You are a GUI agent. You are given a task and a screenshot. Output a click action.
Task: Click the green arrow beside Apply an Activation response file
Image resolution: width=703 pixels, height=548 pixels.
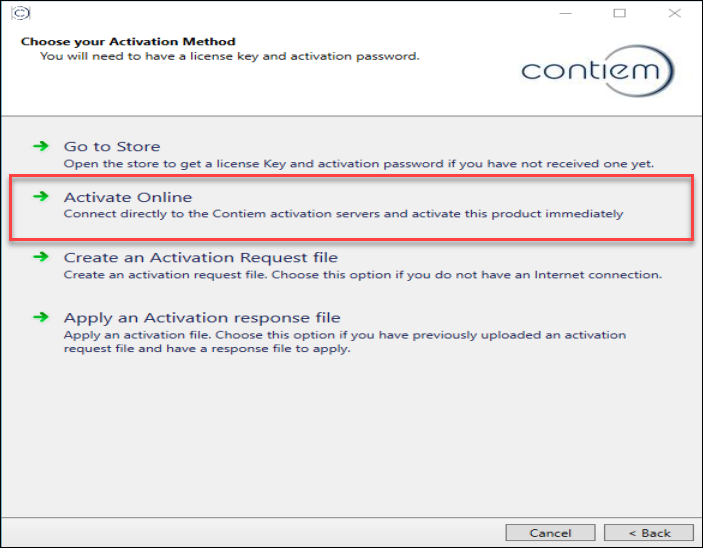(41, 317)
